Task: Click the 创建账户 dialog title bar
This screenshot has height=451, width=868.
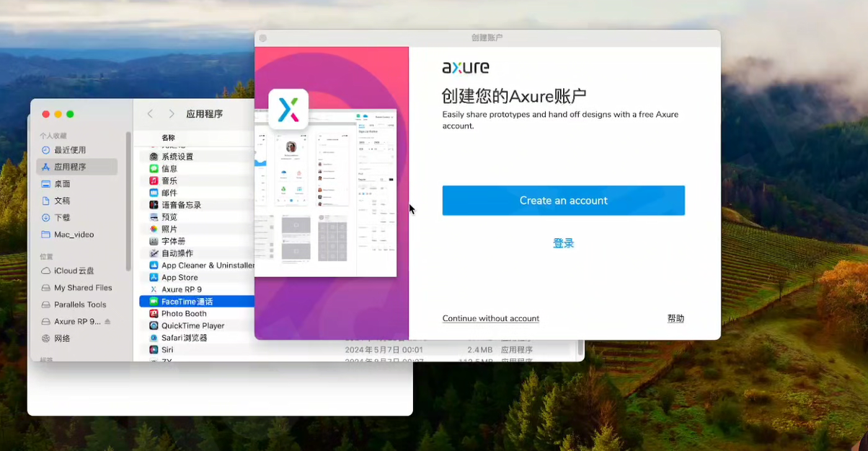Action: [x=487, y=38]
